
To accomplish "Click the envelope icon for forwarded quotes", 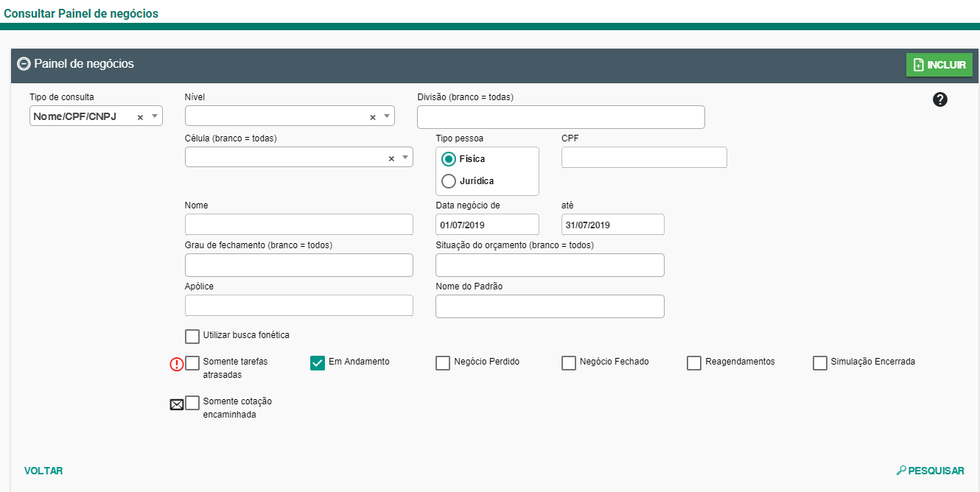I will (x=177, y=404).
